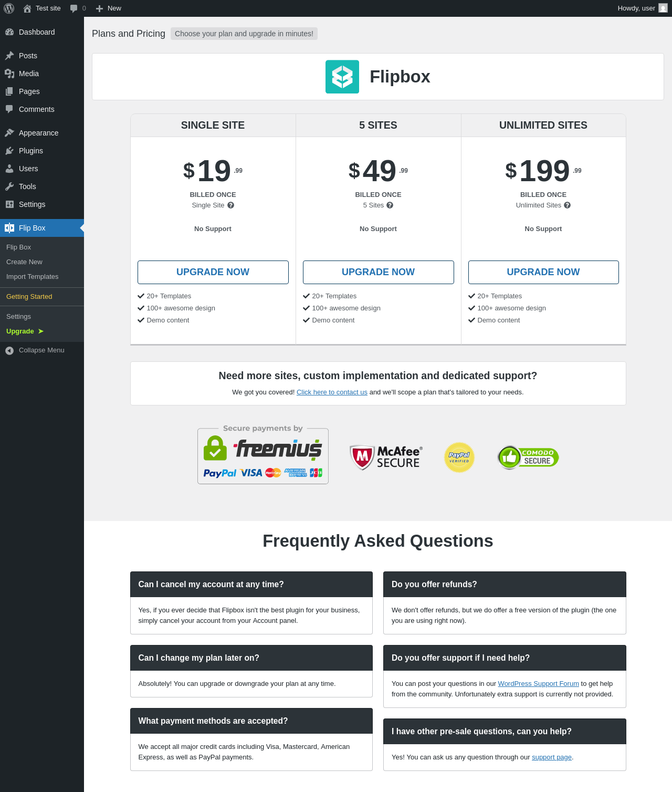672x792 pixels.
Task: Click 'I have other pre-sale questions' heading
Action: (x=505, y=732)
